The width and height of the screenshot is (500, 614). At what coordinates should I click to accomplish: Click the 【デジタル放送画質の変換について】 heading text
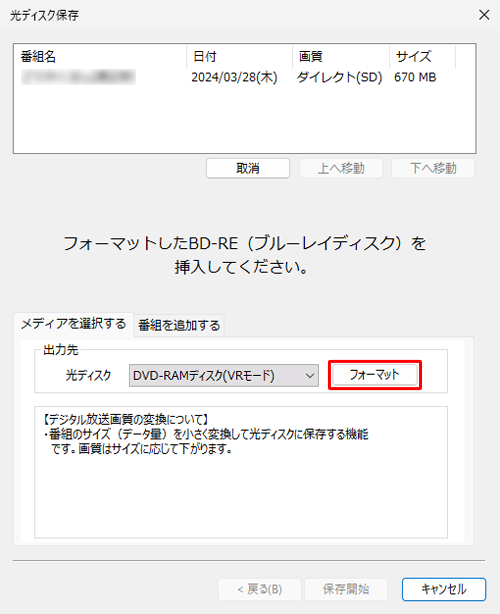(x=125, y=420)
